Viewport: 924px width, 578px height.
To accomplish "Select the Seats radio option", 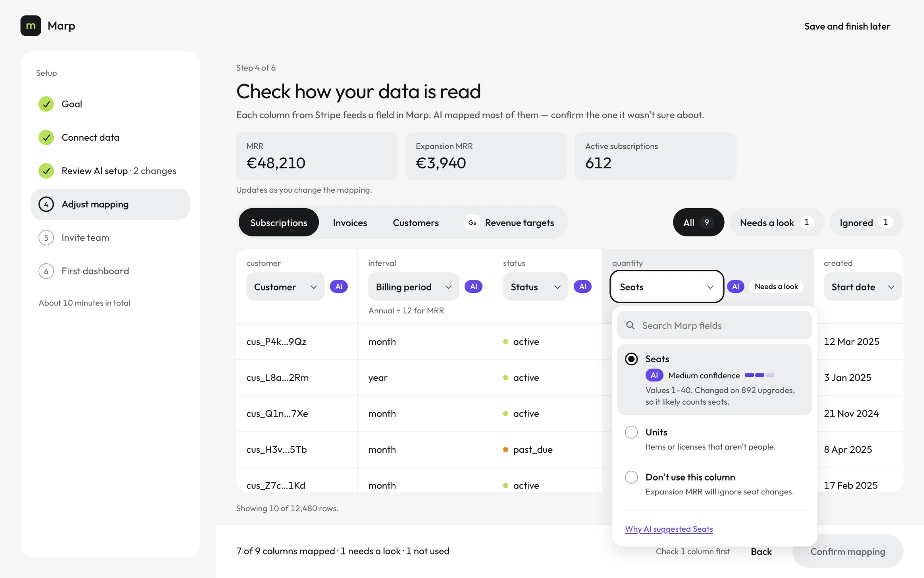I will (631, 359).
